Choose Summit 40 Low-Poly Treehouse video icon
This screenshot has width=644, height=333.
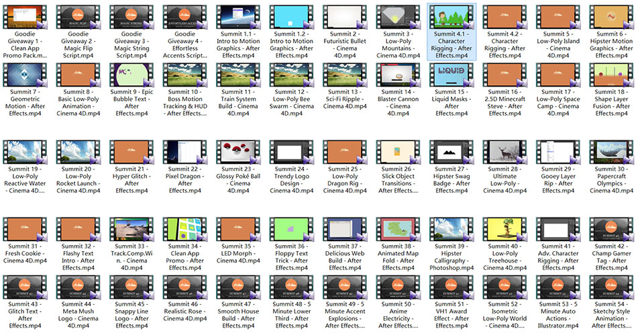504,230
